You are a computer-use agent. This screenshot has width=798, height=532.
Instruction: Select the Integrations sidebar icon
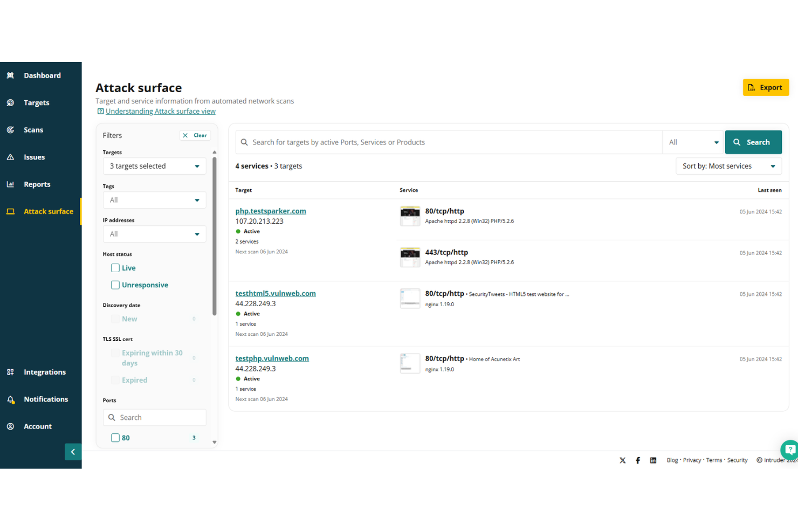(x=10, y=372)
